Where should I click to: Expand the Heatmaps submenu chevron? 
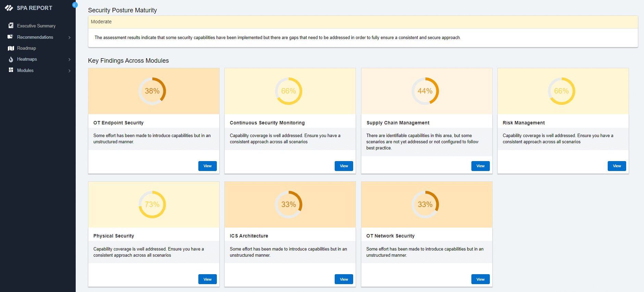click(x=70, y=60)
